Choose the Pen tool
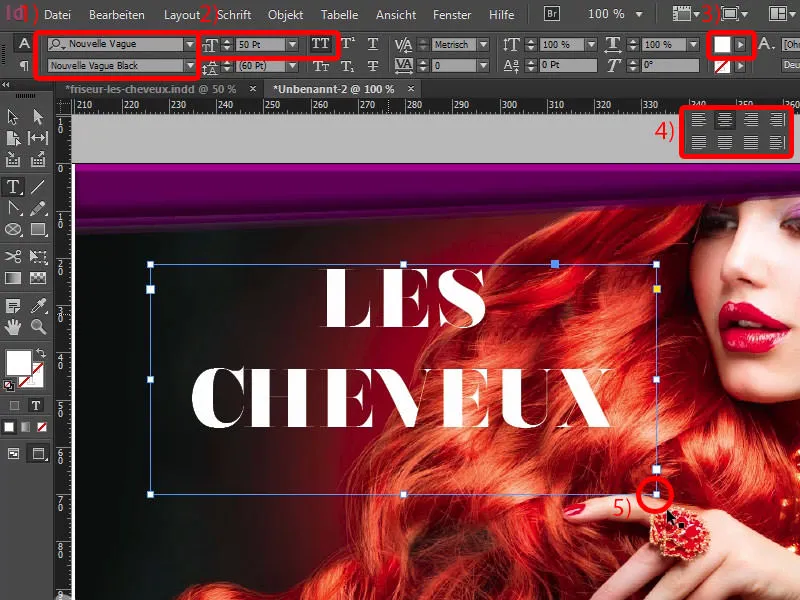The width and height of the screenshot is (800, 600). click(x=14, y=208)
